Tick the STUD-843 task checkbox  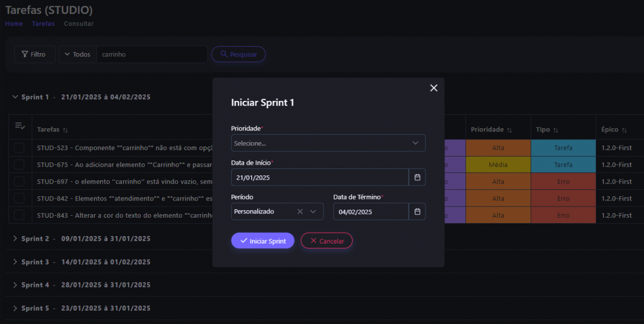(19, 215)
